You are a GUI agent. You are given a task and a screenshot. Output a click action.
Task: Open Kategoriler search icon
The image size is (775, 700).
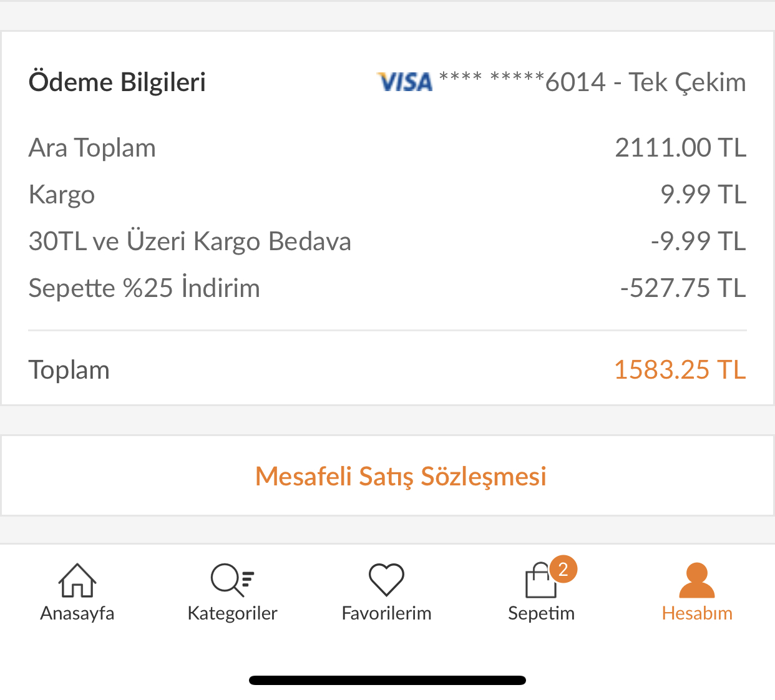click(232, 580)
